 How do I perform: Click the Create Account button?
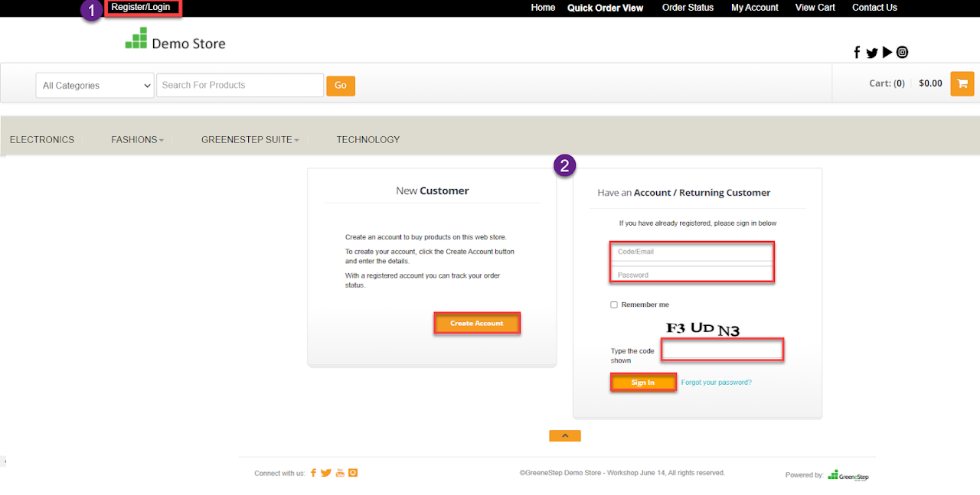coord(477,324)
